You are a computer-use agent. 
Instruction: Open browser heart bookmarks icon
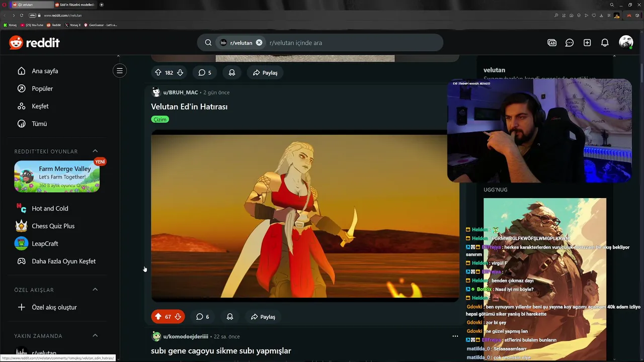point(594,16)
